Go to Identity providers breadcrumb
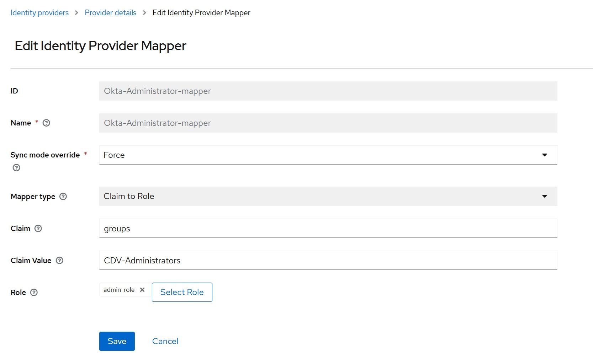 tap(39, 13)
